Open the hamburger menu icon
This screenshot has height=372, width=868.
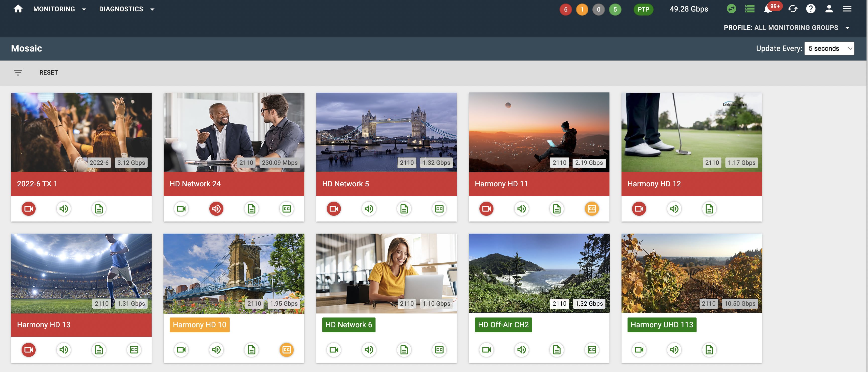(x=847, y=9)
